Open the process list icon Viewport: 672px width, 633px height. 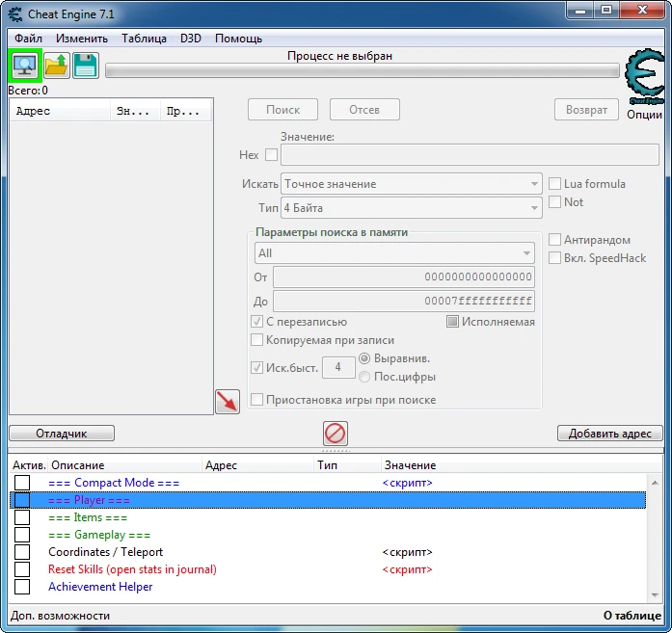(x=25, y=66)
